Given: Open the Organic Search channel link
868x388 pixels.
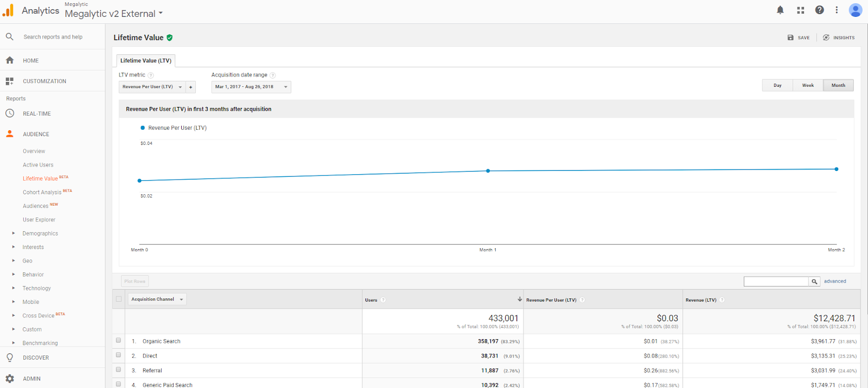Looking at the screenshot, I should pyautogui.click(x=161, y=341).
